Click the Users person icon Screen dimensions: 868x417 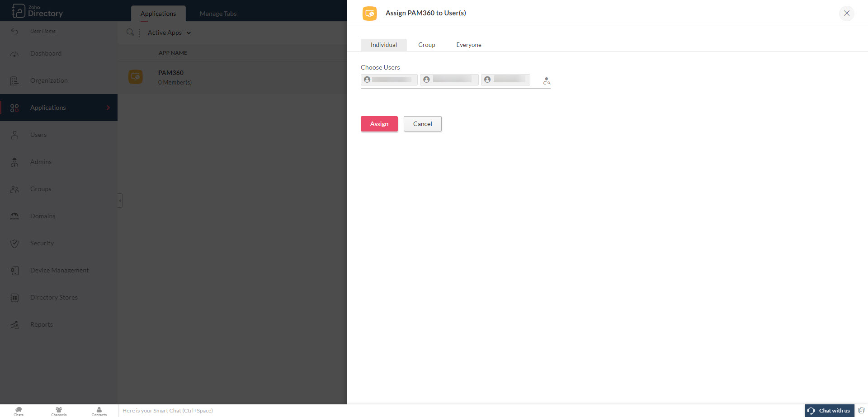click(14, 135)
